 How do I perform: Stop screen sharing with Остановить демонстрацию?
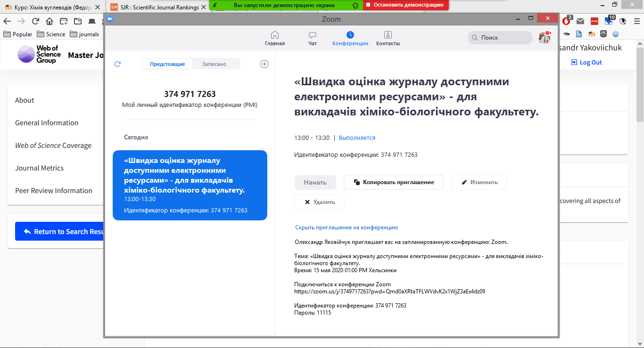(x=405, y=5)
